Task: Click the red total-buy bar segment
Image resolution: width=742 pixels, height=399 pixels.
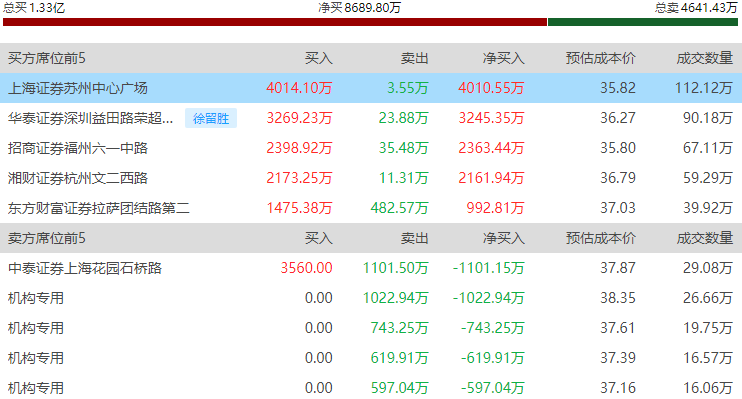Action: click(275, 22)
